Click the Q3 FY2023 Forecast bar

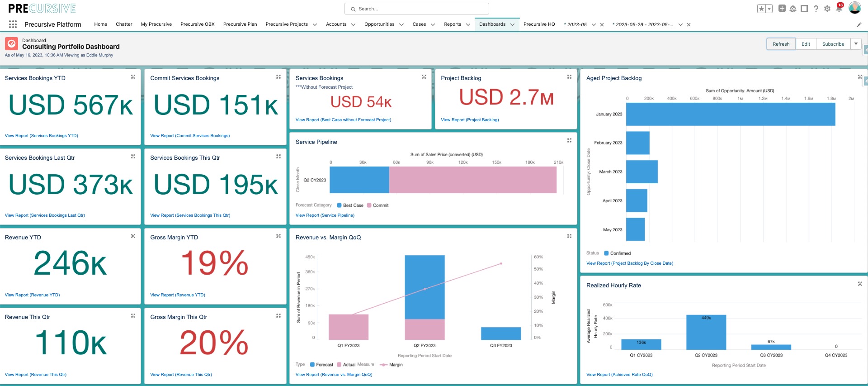[x=501, y=334]
